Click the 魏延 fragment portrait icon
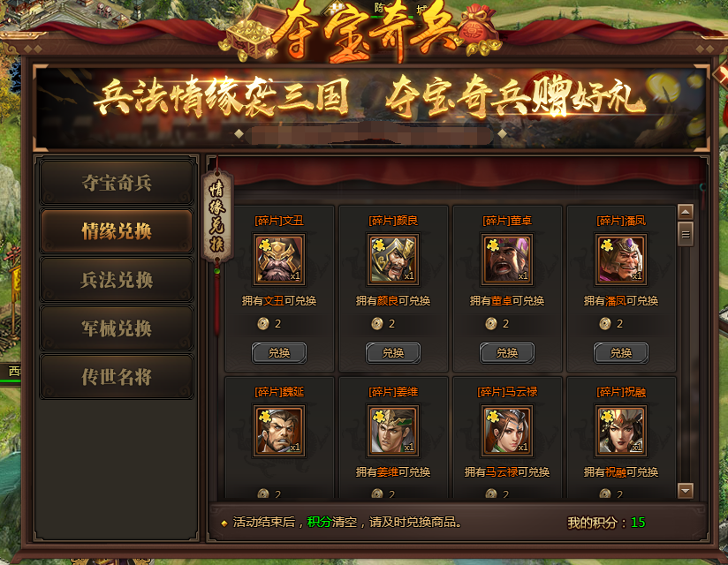The image size is (728, 565). click(279, 431)
